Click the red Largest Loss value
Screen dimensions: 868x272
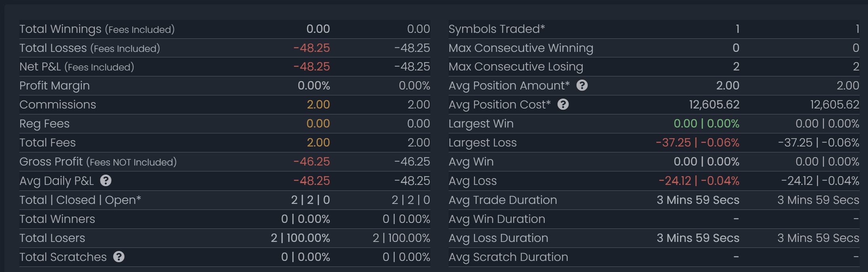698,143
